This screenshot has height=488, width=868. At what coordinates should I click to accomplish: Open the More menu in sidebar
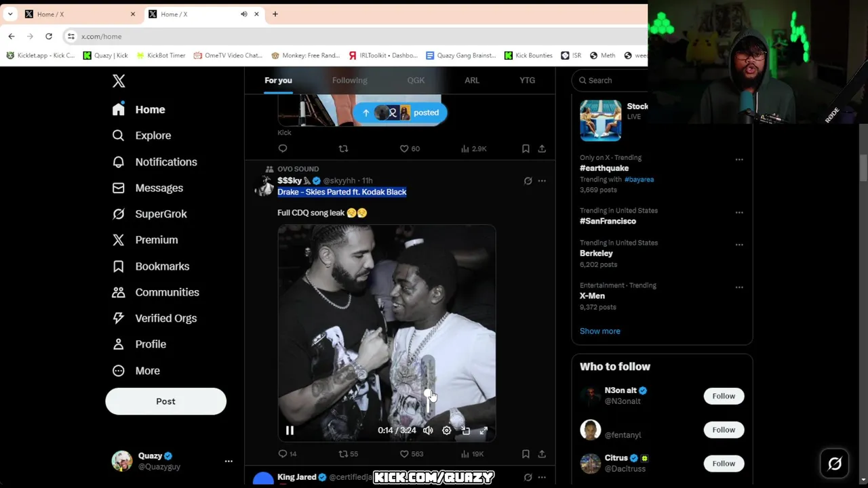pos(136,371)
